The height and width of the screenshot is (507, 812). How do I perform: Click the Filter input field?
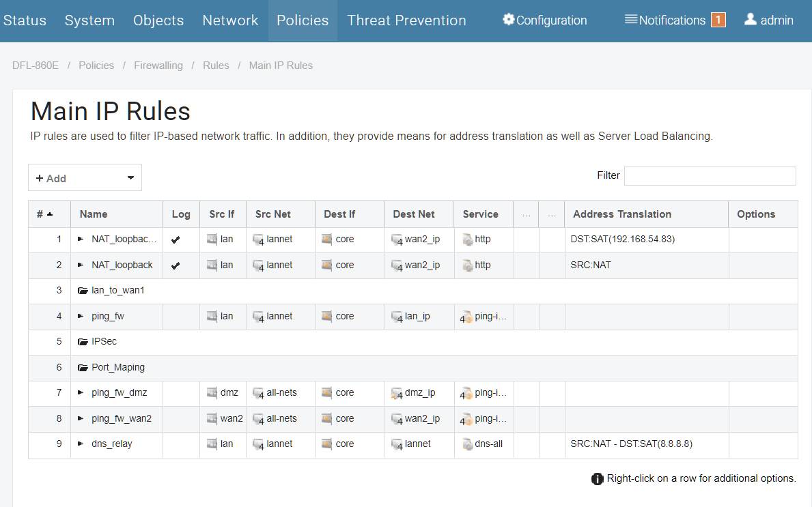point(710,176)
